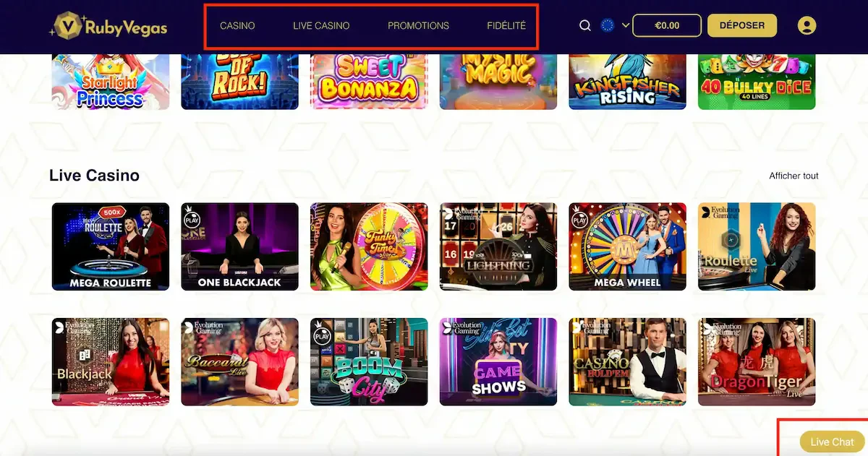This screenshot has height=456, width=868.
Task: Open the user profile avatar icon
Action: coord(807,25)
